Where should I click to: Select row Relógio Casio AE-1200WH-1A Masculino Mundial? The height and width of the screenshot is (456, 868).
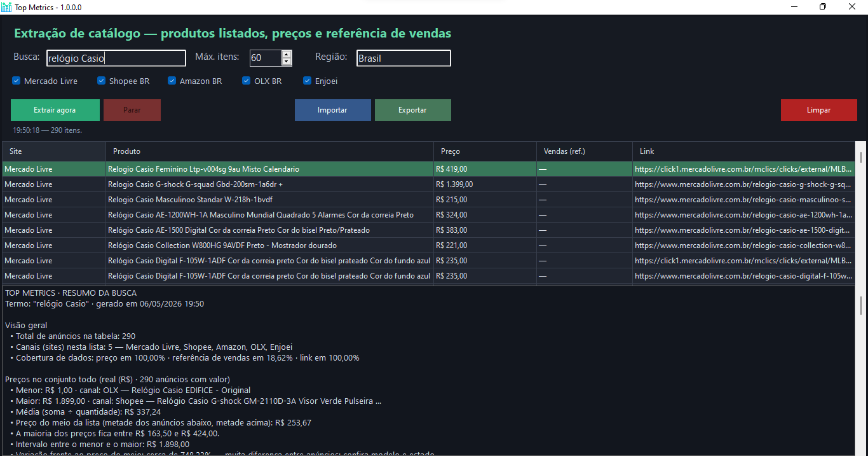pos(428,215)
